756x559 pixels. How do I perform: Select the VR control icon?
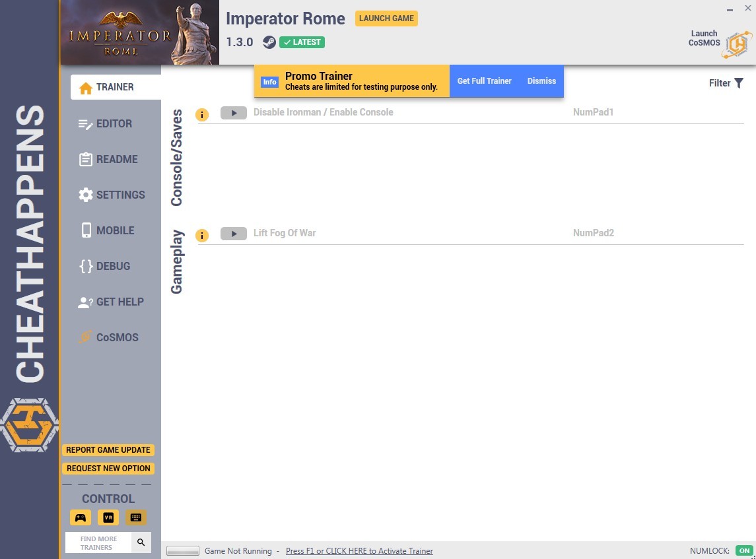[108, 517]
